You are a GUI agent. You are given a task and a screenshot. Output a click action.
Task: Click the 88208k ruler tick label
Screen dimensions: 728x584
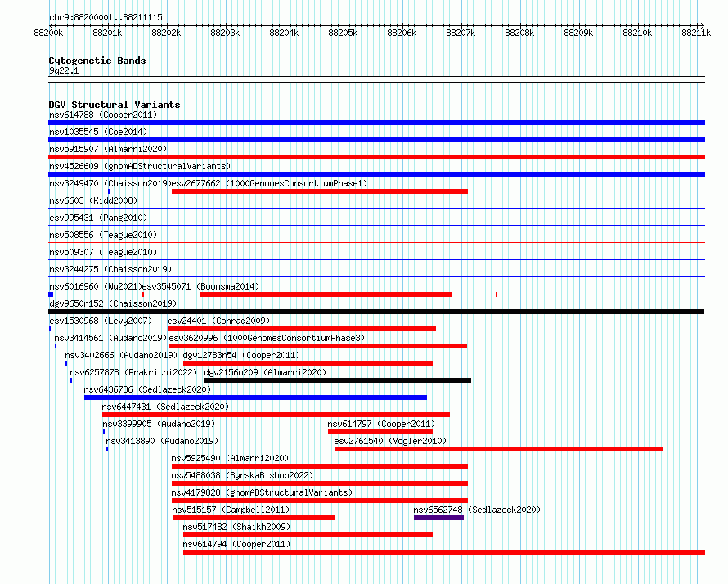click(x=519, y=33)
